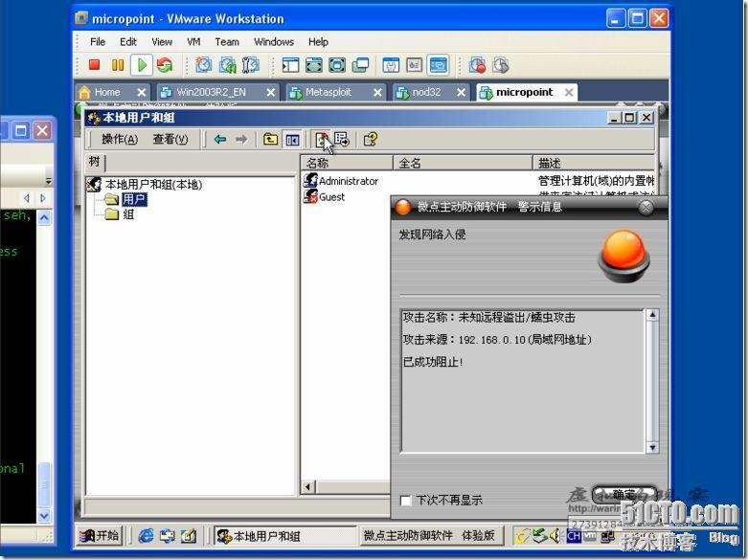Open the 查看(V) menu

coord(170,140)
